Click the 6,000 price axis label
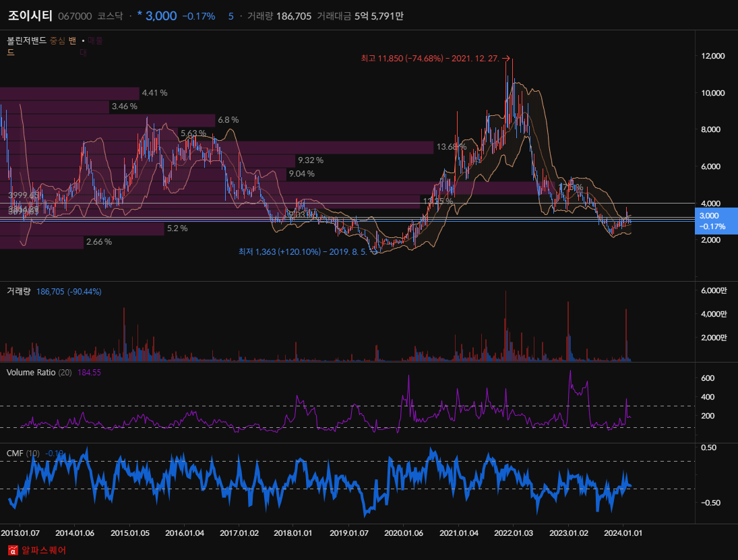The width and height of the screenshot is (738, 560). [x=710, y=166]
